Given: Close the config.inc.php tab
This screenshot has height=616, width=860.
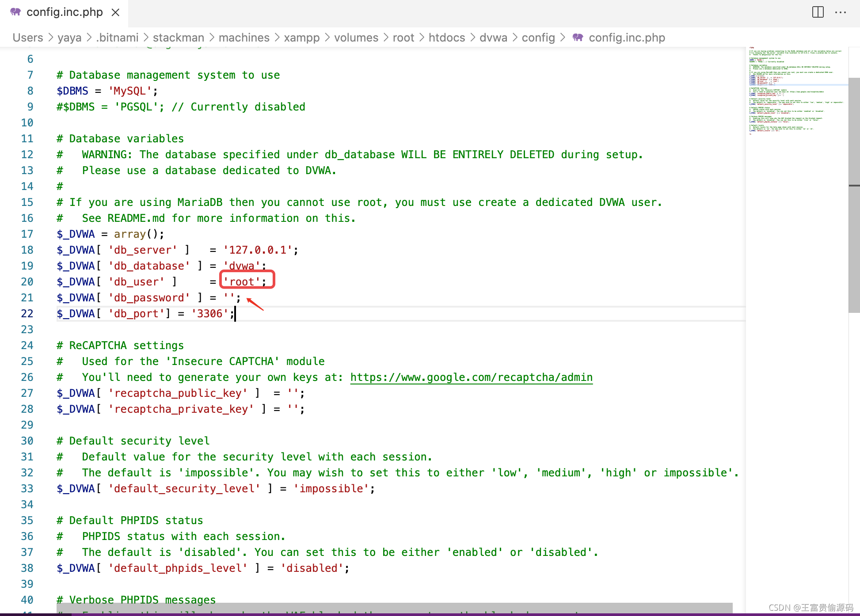Looking at the screenshot, I should [x=116, y=12].
